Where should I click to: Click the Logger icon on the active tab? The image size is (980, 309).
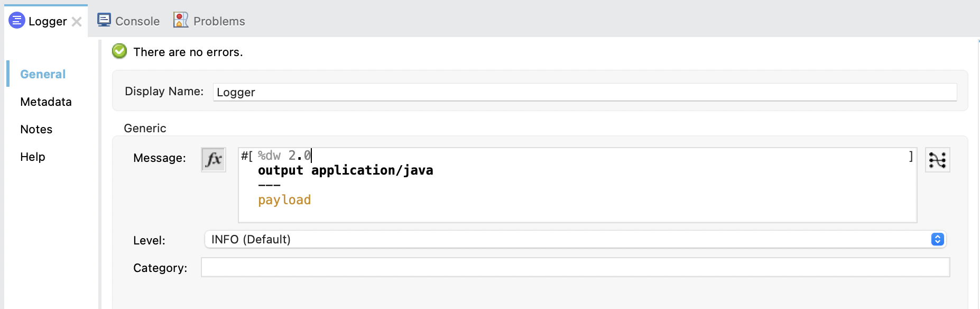tap(16, 21)
